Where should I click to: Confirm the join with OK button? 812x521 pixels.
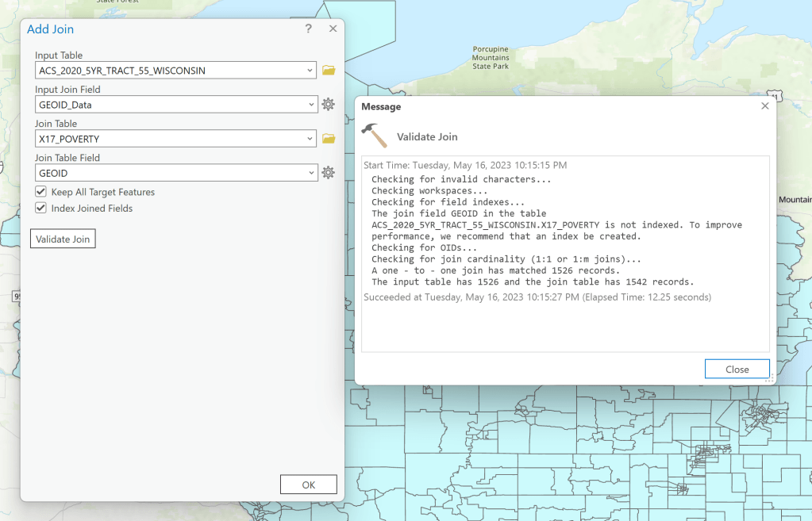pos(309,485)
